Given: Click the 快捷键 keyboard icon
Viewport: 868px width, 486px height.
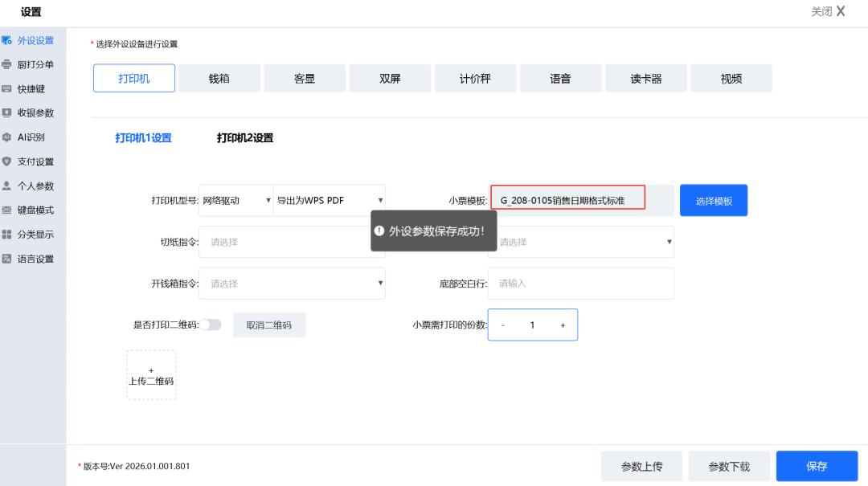Looking at the screenshot, I should click(7, 89).
